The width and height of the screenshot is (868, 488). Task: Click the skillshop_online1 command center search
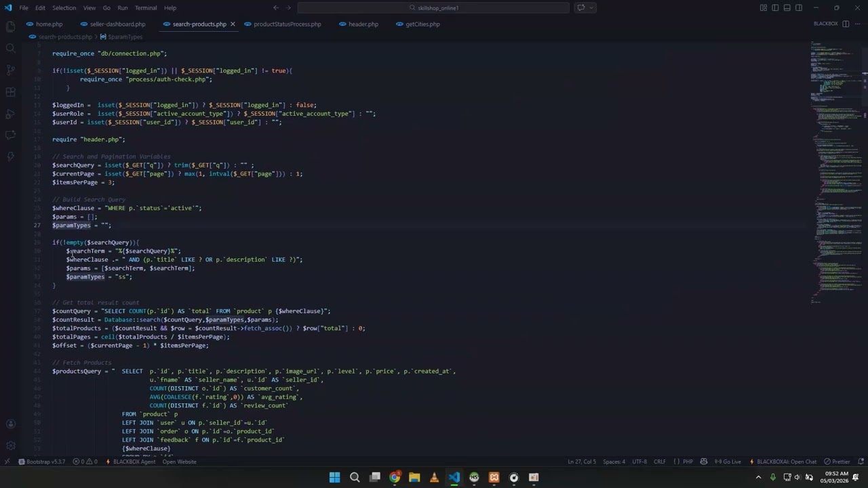(x=433, y=7)
